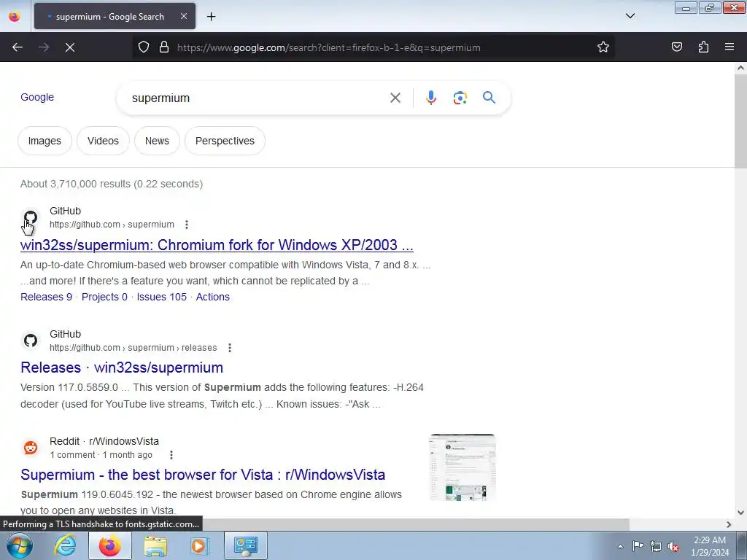747x560 pixels.
Task: Click the control panel taskbar window icon
Action: pos(245,545)
